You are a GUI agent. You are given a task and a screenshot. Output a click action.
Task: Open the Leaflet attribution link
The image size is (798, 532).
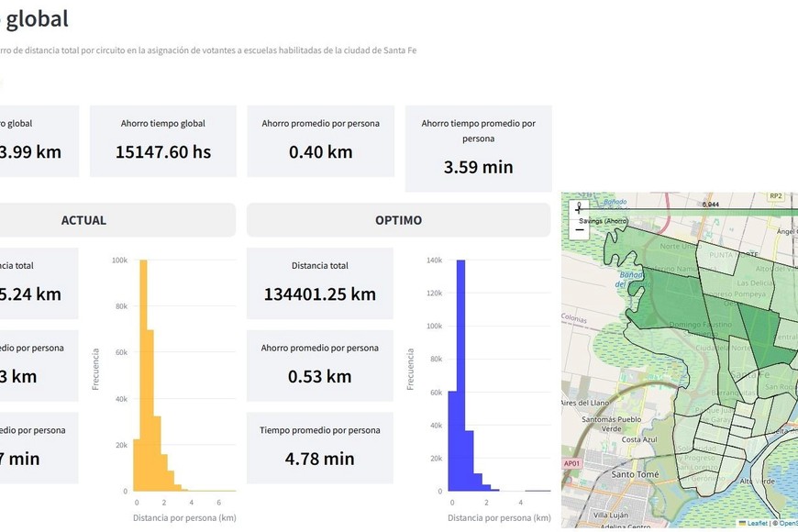coord(755,523)
